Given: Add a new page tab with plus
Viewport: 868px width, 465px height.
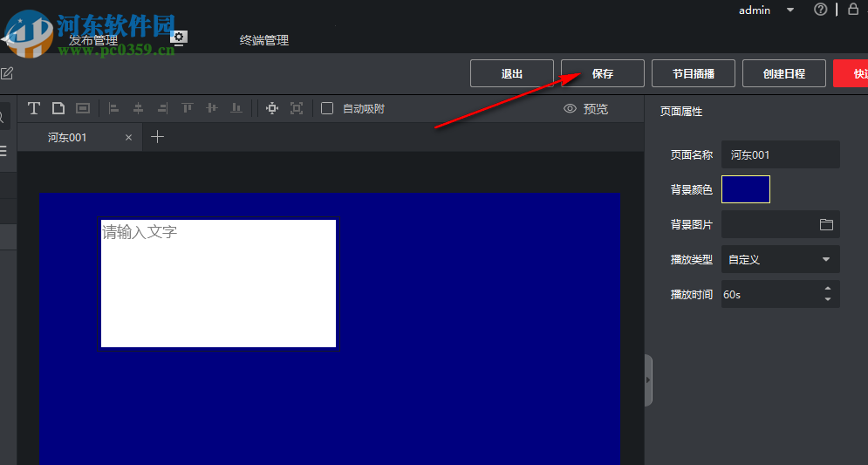Looking at the screenshot, I should tap(157, 137).
